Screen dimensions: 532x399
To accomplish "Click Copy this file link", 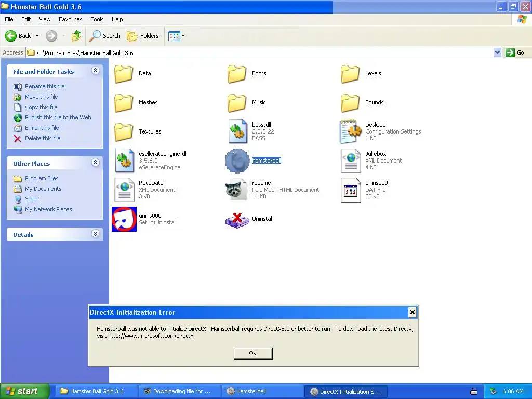I will tap(41, 107).
